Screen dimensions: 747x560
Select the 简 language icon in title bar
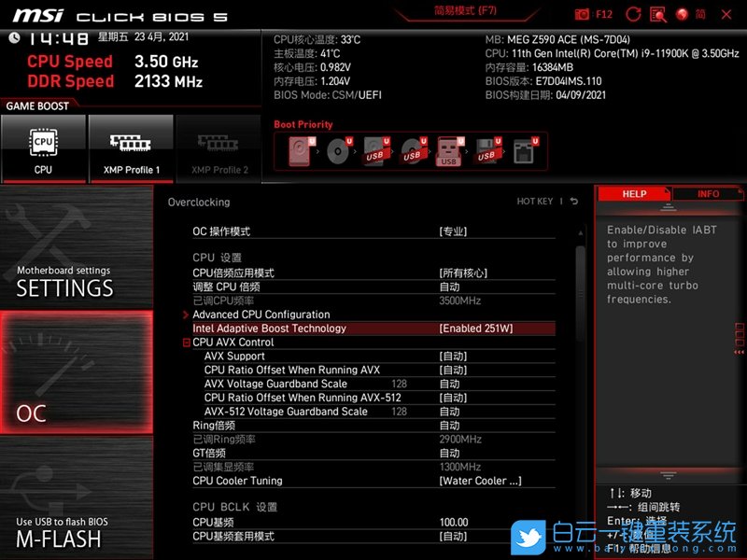point(699,13)
